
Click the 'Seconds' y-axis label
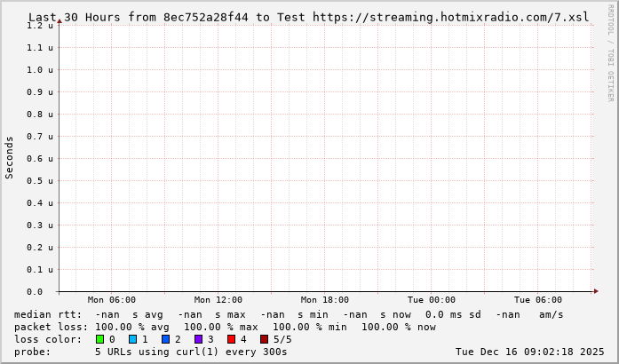click(10, 158)
